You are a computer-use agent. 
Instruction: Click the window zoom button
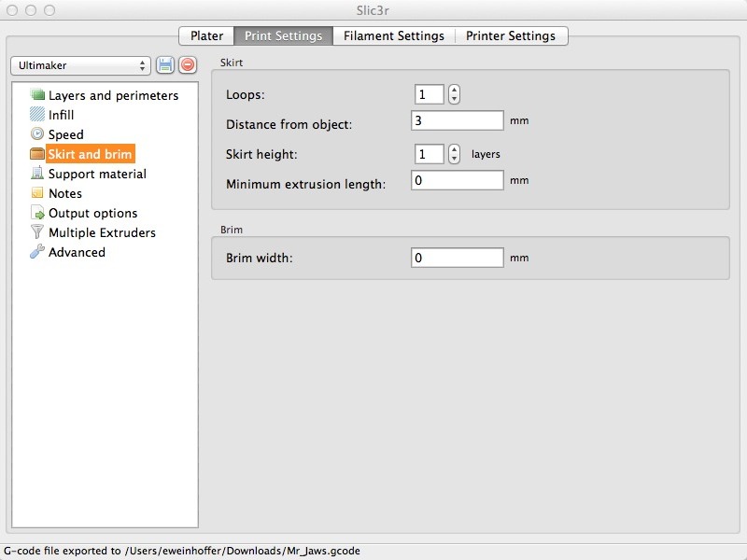[49, 10]
